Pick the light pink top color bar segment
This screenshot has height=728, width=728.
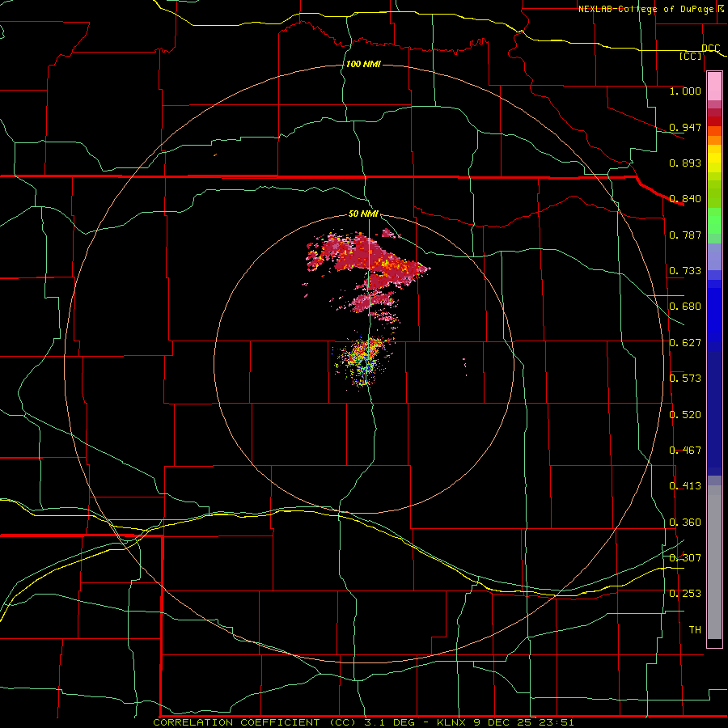click(714, 87)
